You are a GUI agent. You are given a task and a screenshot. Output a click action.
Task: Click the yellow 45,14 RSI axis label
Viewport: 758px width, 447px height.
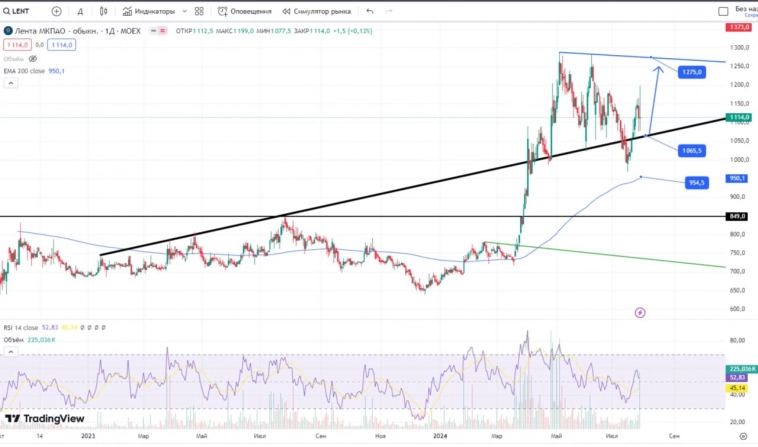(x=737, y=388)
